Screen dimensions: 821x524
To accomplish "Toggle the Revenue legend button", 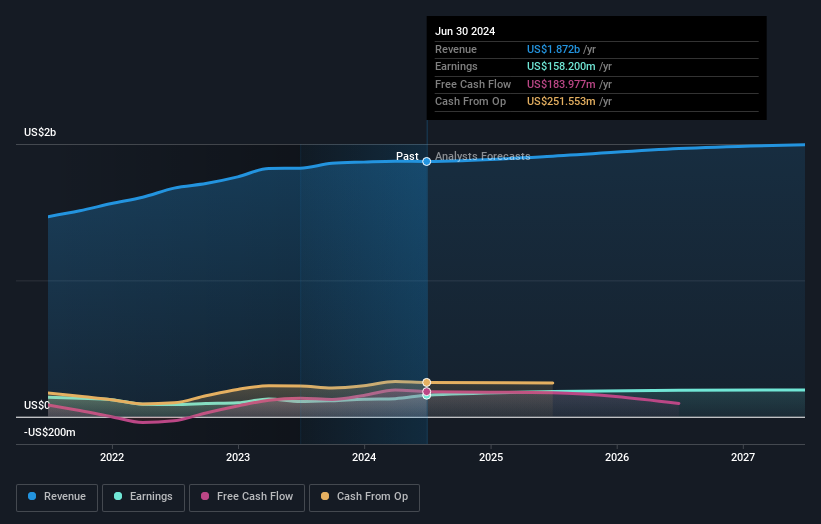I will [57, 497].
